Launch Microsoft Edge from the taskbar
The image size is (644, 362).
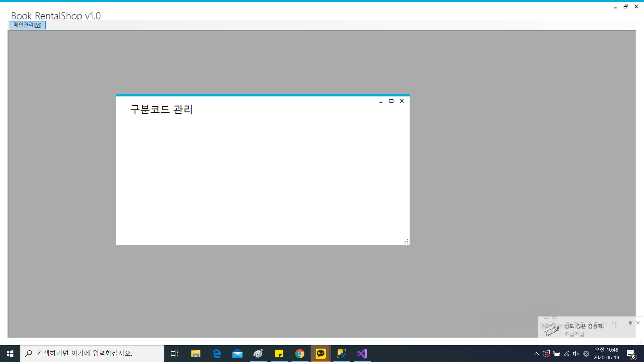pyautogui.click(x=217, y=354)
